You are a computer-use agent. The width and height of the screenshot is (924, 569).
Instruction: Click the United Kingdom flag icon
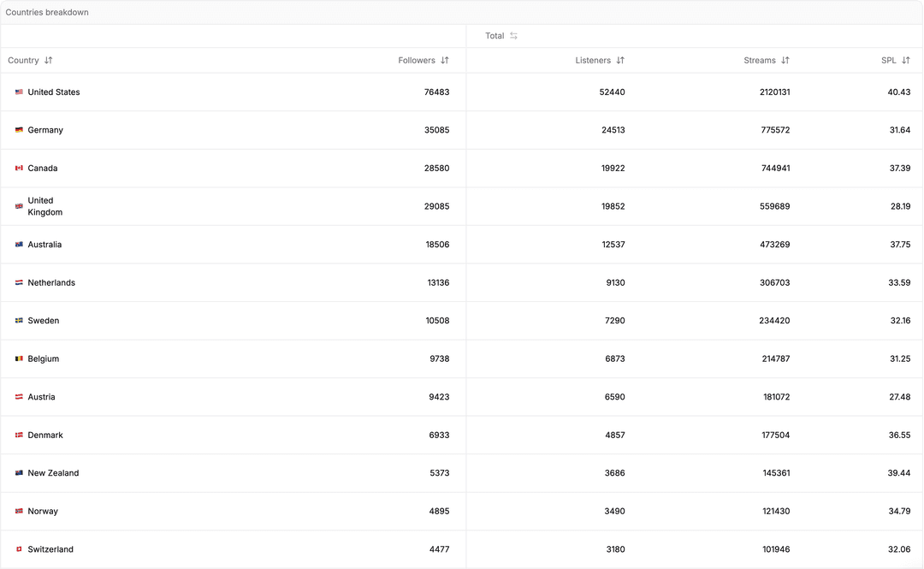pyautogui.click(x=18, y=206)
